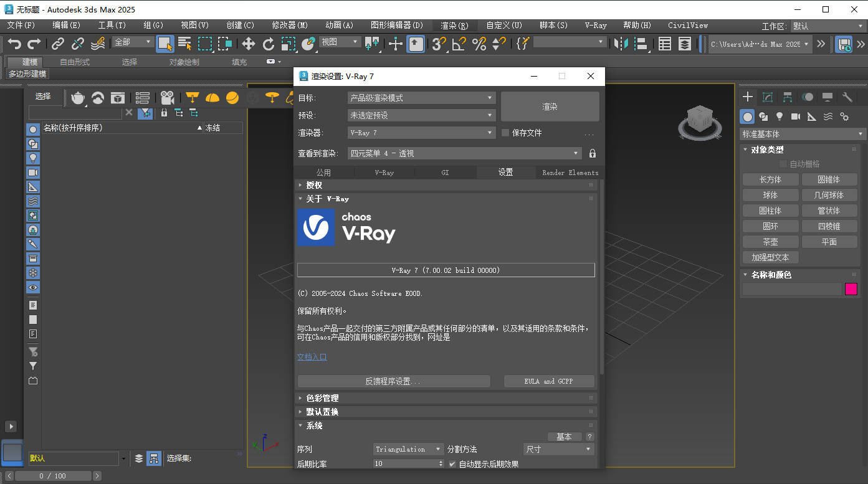
Task: Open the Modify panel tab icon
Action: pos(768,97)
